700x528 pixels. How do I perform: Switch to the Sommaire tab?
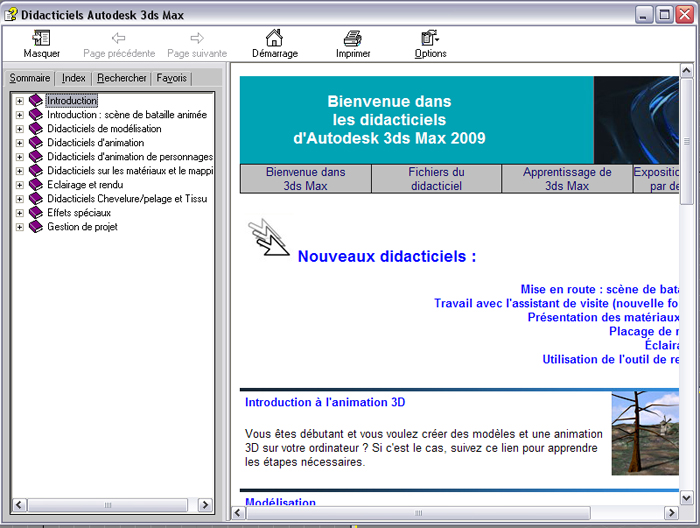click(x=29, y=78)
